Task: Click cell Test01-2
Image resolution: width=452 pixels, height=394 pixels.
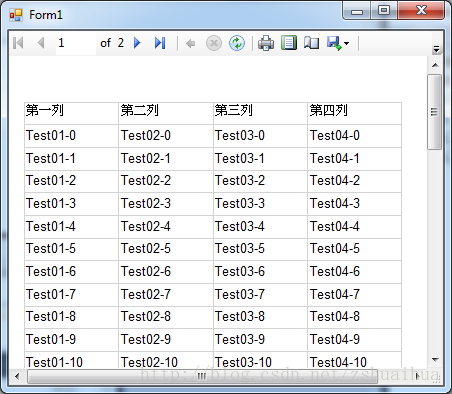Action: tap(71, 181)
